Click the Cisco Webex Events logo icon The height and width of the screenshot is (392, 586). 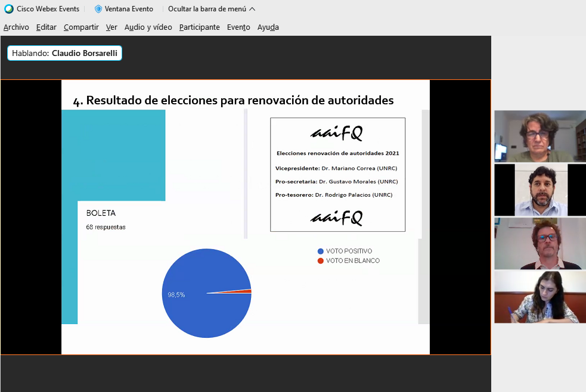click(9, 9)
